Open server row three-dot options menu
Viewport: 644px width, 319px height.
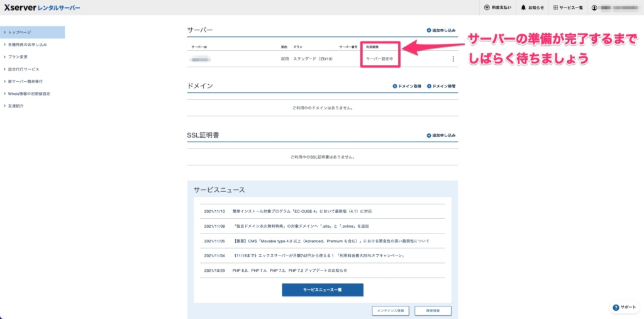click(x=453, y=59)
